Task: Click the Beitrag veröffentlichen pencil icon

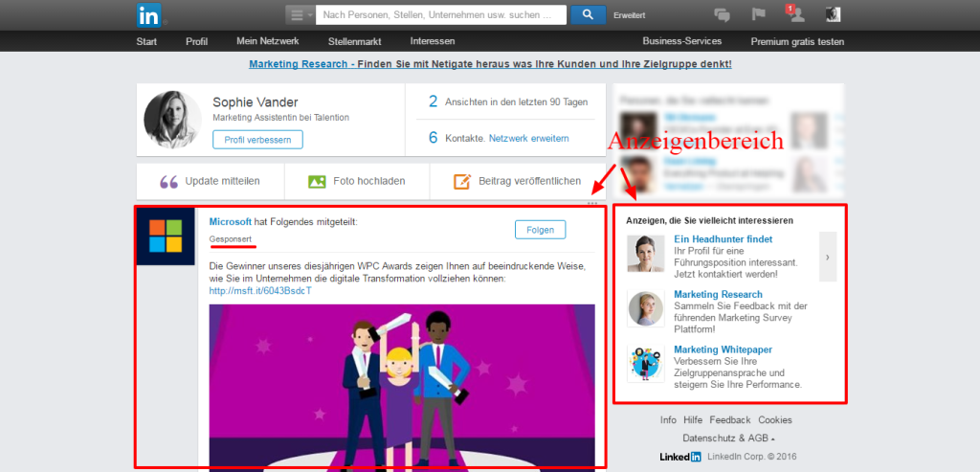Action: point(462,182)
